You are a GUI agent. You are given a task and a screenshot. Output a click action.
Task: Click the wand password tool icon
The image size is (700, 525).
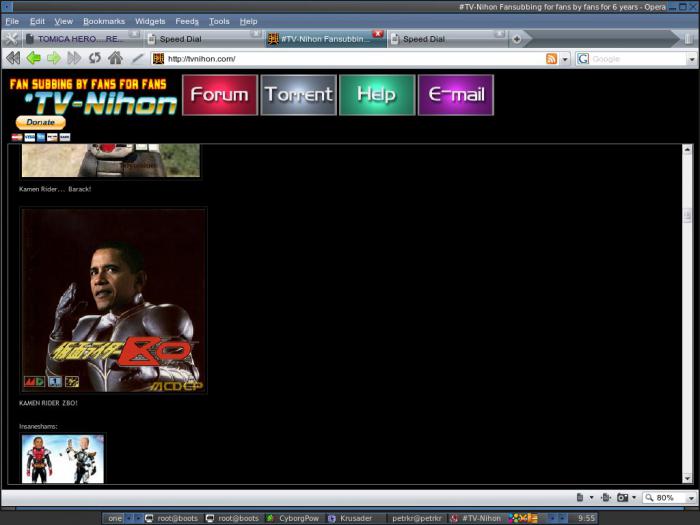[138, 58]
